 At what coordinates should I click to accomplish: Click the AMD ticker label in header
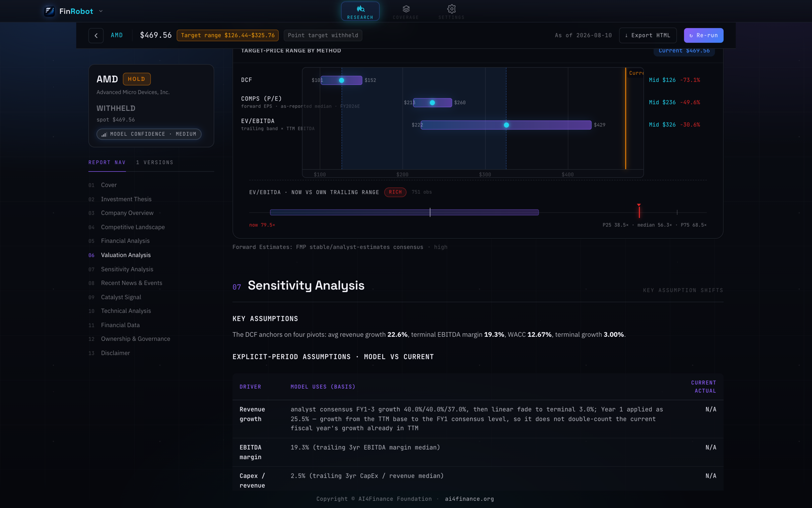(x=117, y=35)
